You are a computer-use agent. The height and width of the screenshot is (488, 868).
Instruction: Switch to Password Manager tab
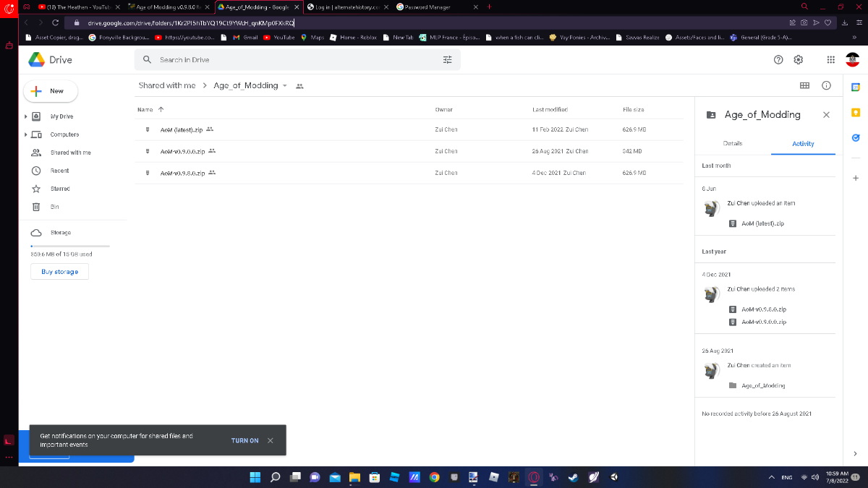coord(438,7)
